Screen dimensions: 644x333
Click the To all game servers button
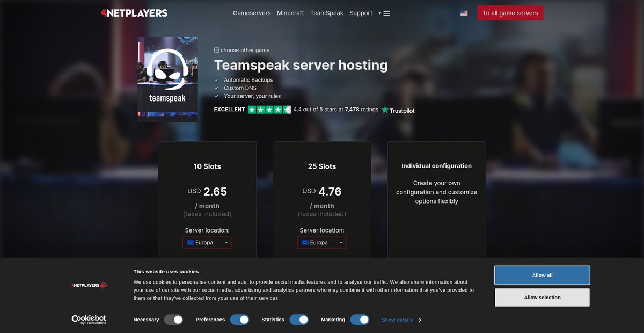point(510,13)
